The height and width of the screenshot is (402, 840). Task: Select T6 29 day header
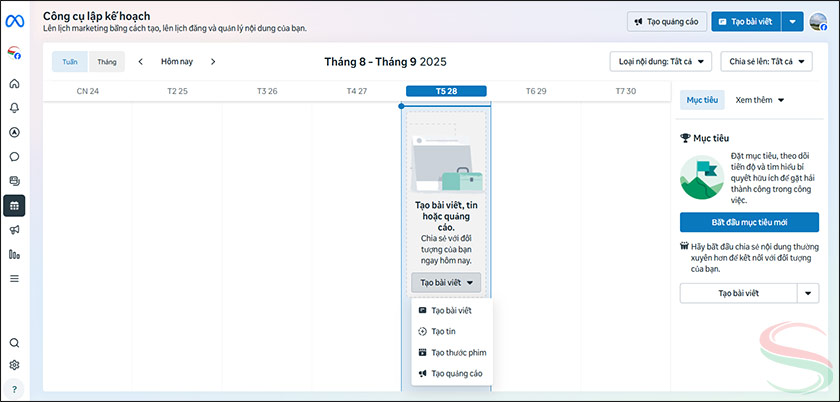[x=536, y=91]
